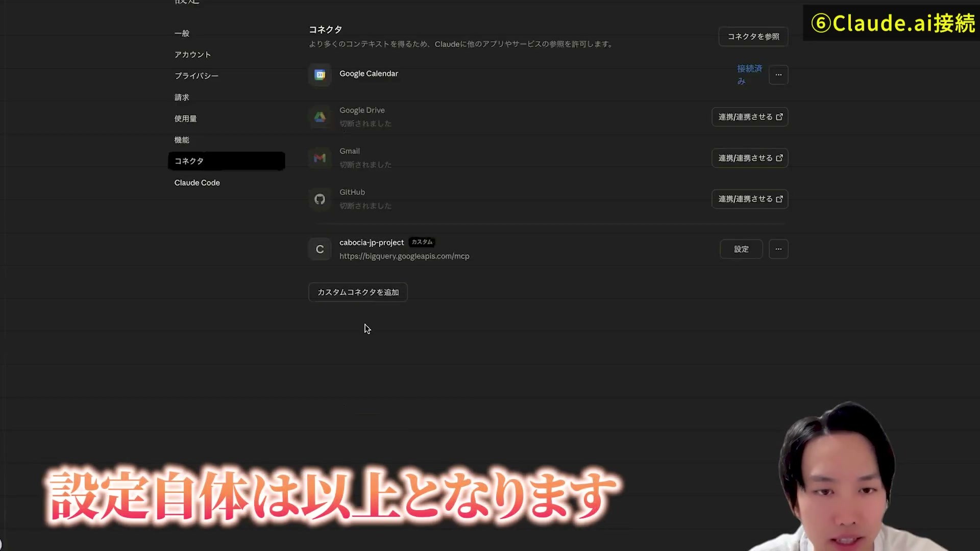Click the Gmail connector icon

320,158
